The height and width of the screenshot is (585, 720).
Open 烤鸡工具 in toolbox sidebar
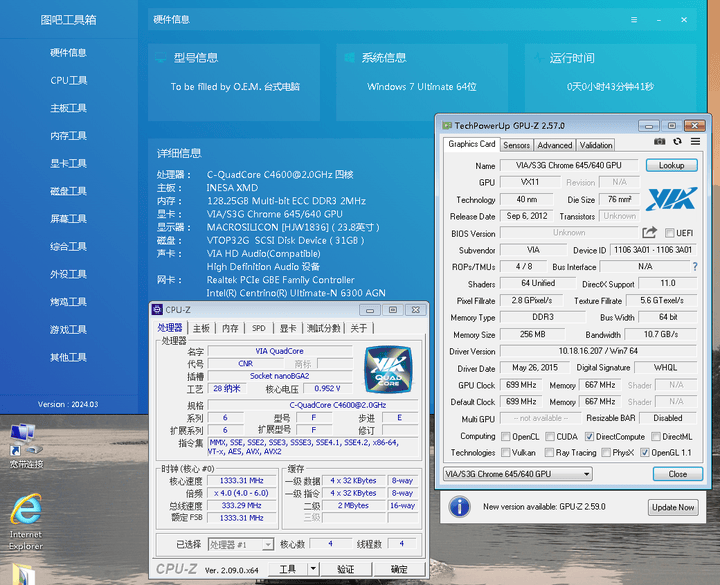(68, 302)
